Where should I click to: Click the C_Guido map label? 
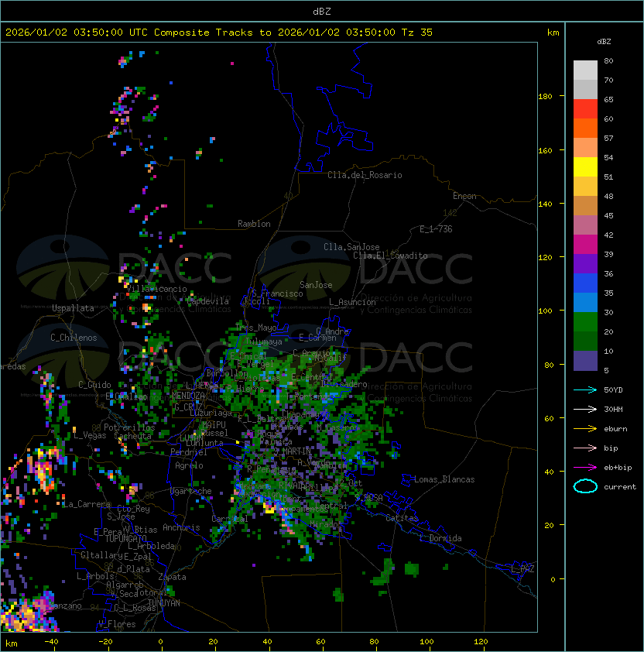(94, 385)
